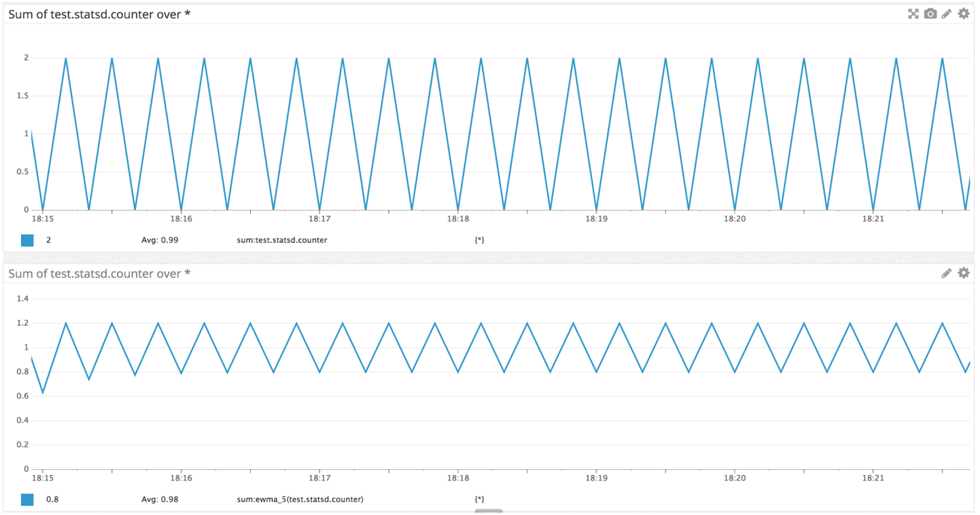Edit the top graph with pencil icon

pyautogui.click(x=946, y=14)
